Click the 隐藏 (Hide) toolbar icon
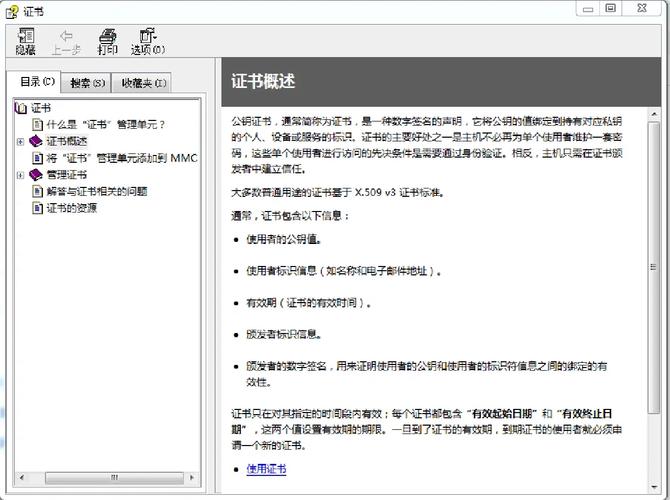The image size is (670, 500). 26,41
